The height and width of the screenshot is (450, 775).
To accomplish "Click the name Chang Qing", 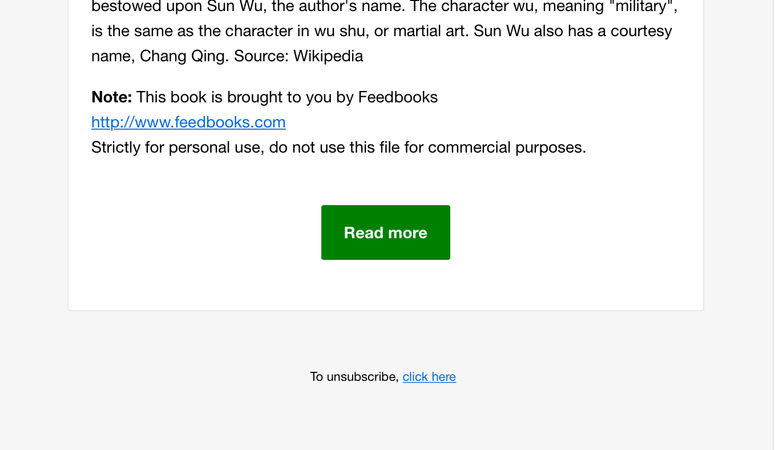I will (182, 56).
